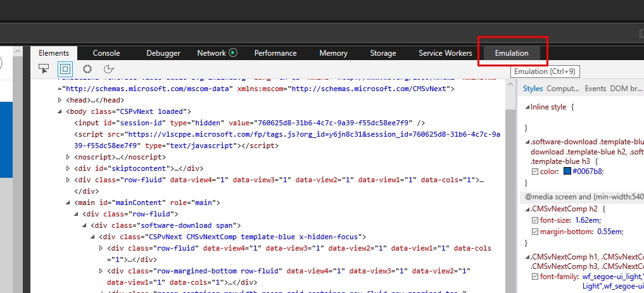
Task: Open the Emulation tab
Action: [512, 53]
